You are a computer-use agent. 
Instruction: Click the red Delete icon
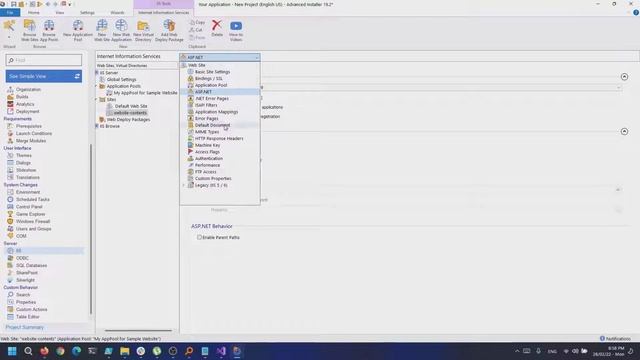217,28
